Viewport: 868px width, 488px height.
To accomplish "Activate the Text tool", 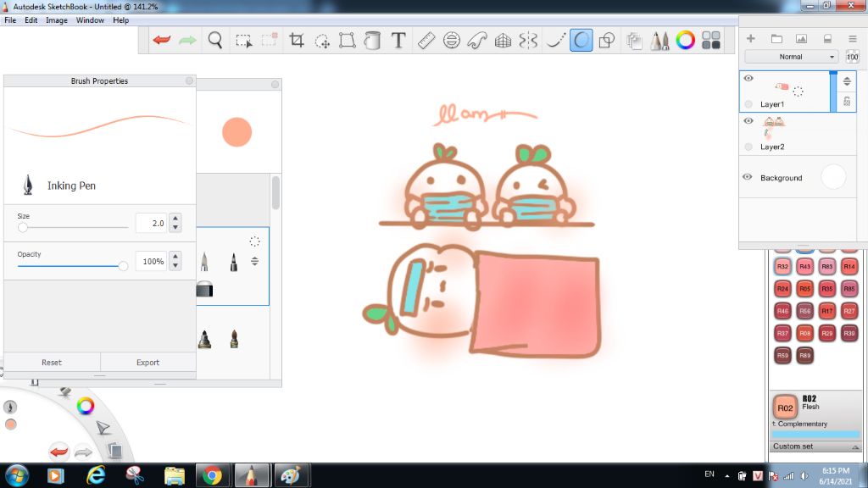I will (x=398, y=40).
